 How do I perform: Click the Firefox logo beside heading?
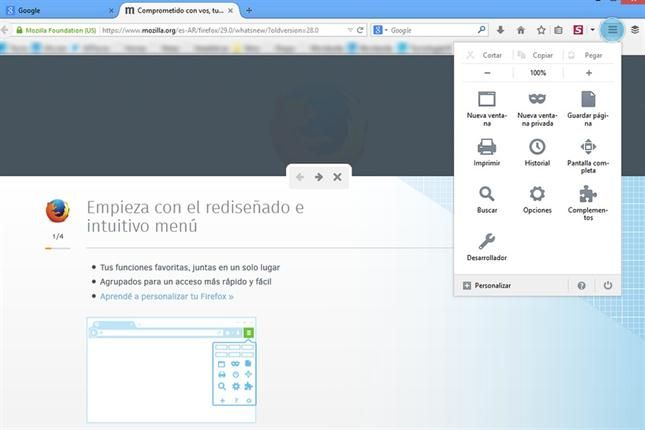pyautogui.click(x=58, y=211)
